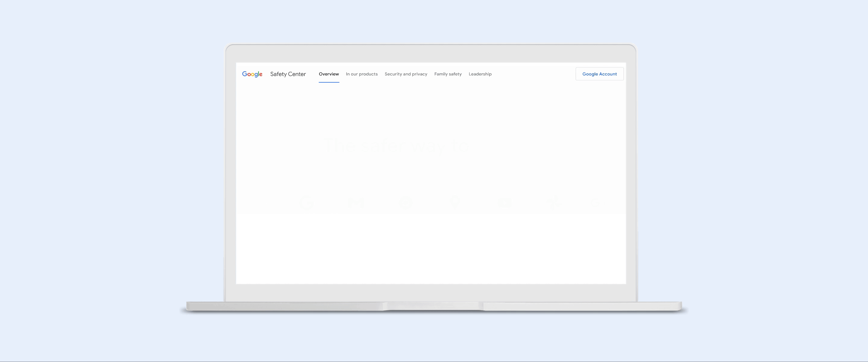The width and height of the screenshot is (868, 362).
Task: Click the faded Chrome product icon
Action: pyautogui.click(x=405, y=203)
